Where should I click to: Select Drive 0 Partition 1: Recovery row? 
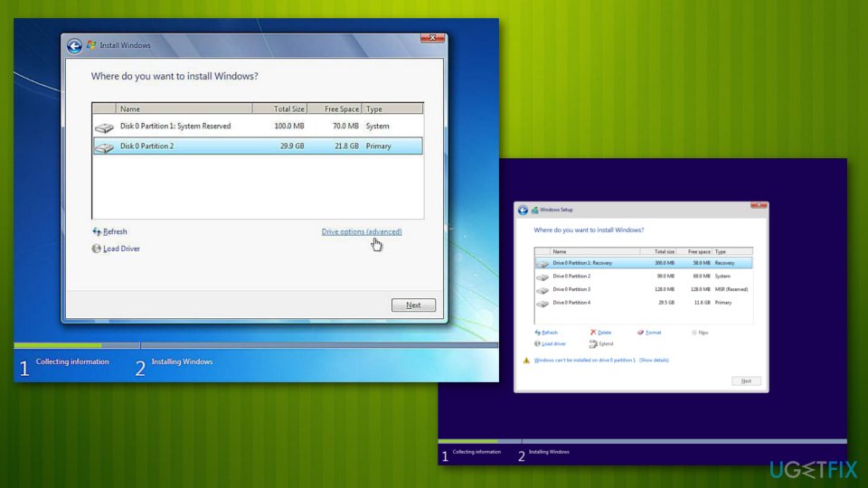click(644, 263)
